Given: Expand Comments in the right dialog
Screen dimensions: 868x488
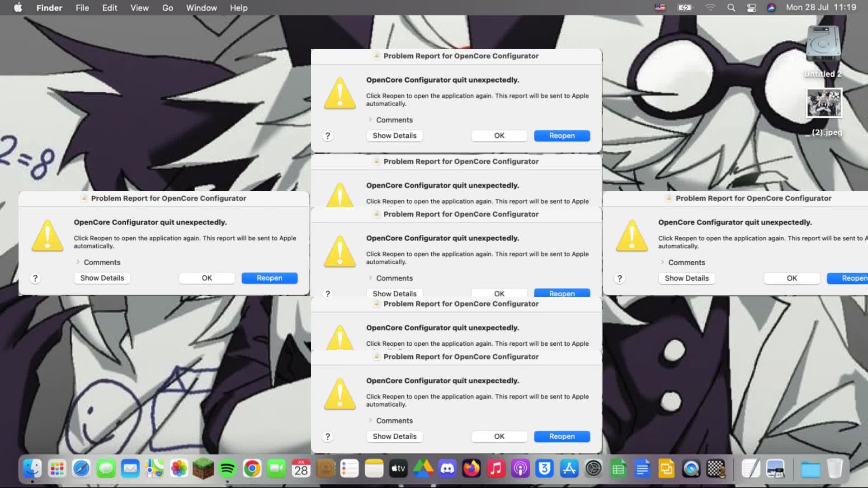Looking at the screenshot, I should tap(662, 263).
